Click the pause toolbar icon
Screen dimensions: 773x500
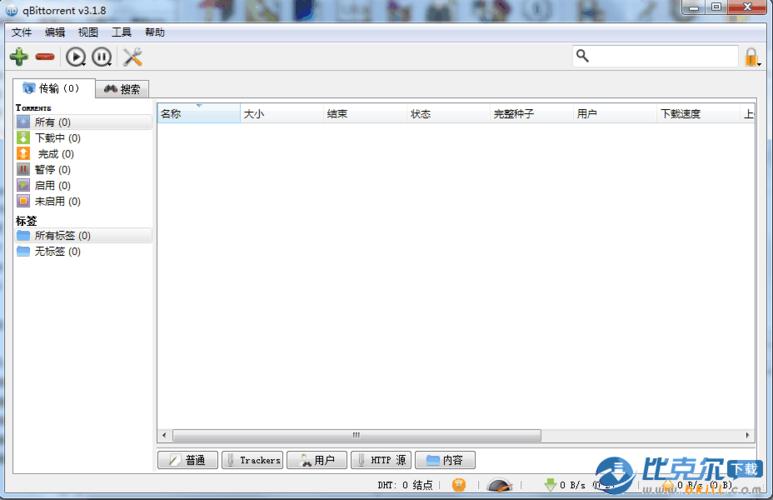[x=102, y=57]
